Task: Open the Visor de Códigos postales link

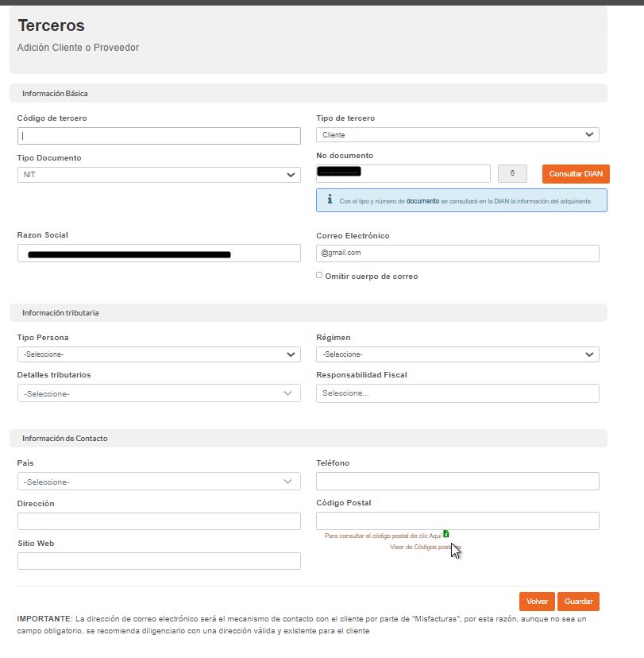Action: point(419,548)
